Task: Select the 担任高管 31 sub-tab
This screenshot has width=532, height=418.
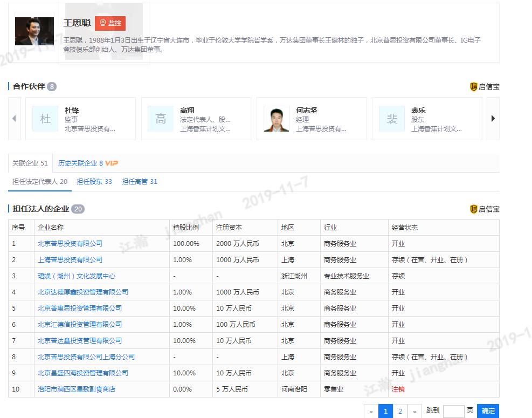Action: [140, 182]
